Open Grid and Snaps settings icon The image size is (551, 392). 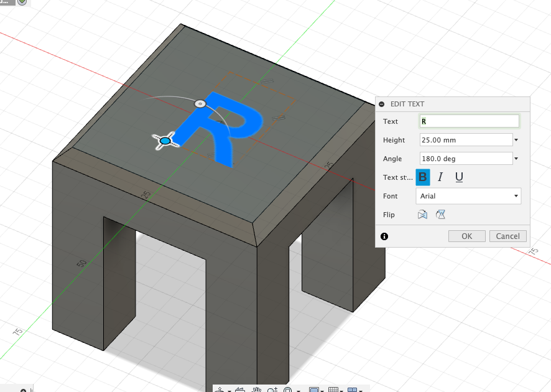coord(333,390)
